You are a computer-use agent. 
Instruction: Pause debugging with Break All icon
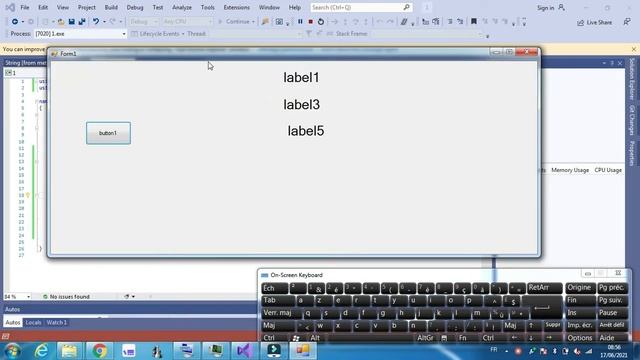pos(300,22)
